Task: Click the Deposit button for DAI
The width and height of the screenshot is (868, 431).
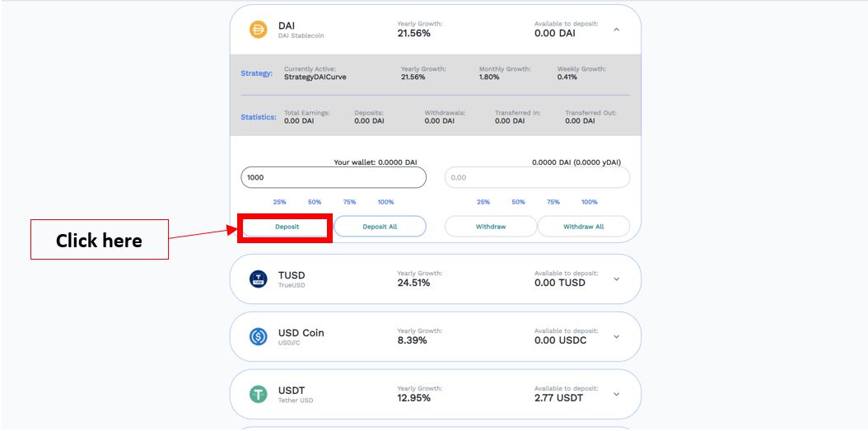Action: (287, 227)
